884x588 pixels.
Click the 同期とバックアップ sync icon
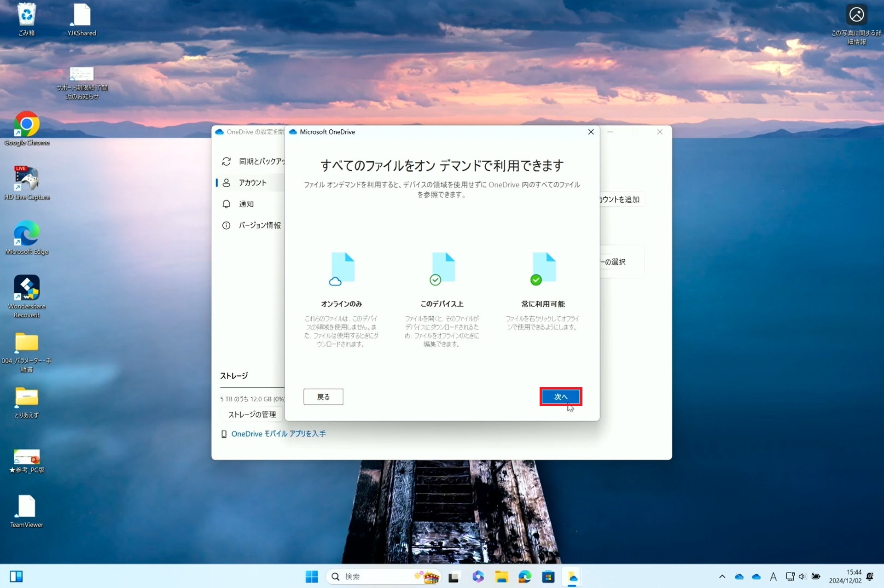point(226,161)
